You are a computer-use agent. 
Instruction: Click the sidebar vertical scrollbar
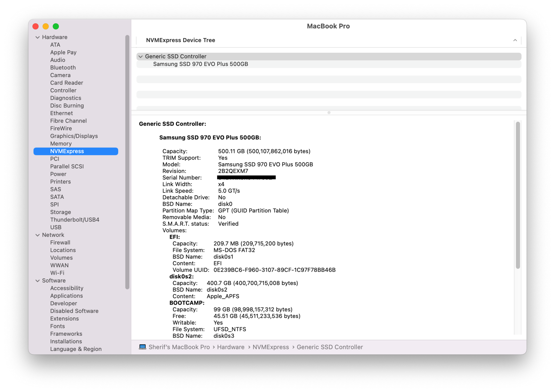pyautogui.click(x=127, y=162)
